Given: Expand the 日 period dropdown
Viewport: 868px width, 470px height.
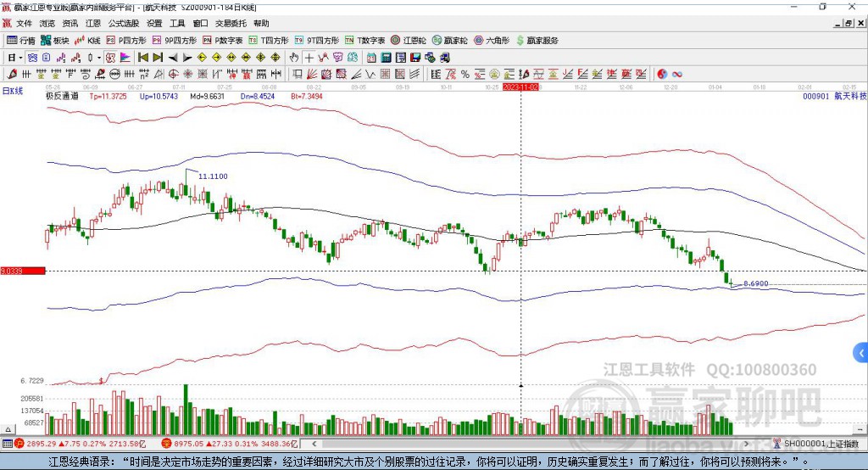Looking at the screenshot, I should [x=20, y=58].
